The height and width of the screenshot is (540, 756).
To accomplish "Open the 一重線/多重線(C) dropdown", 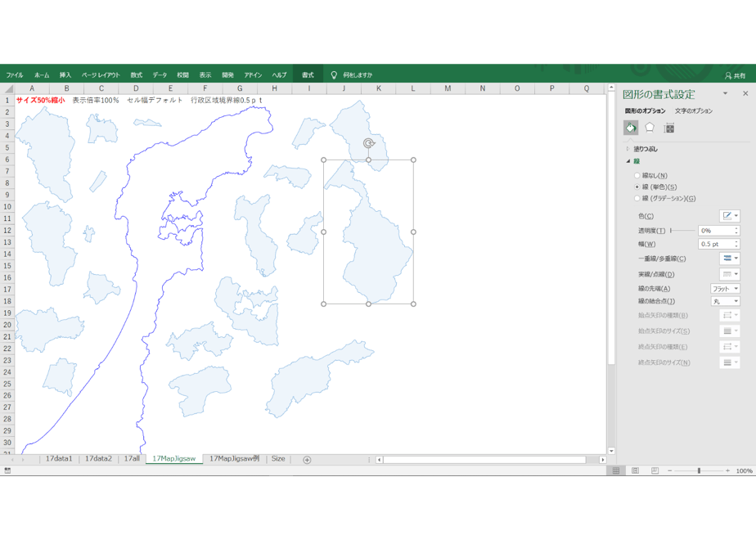I will pyautogui.click(x=730, y=259).
